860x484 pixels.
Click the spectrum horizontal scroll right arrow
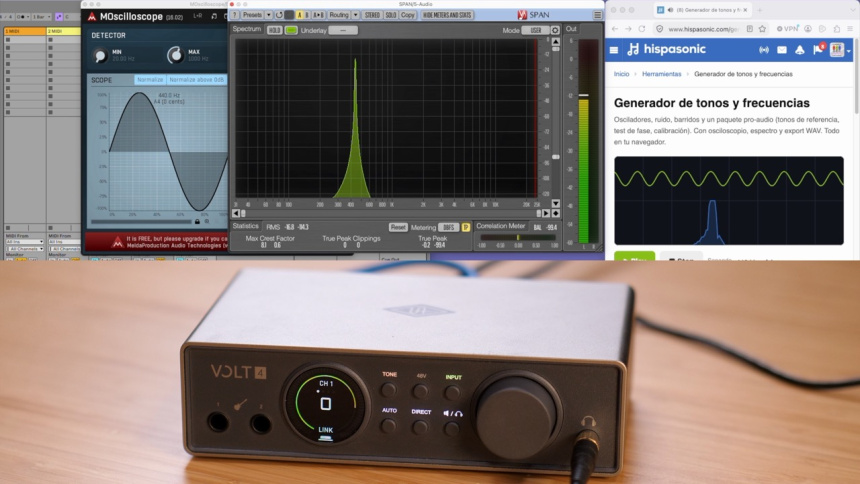point(546,213)
